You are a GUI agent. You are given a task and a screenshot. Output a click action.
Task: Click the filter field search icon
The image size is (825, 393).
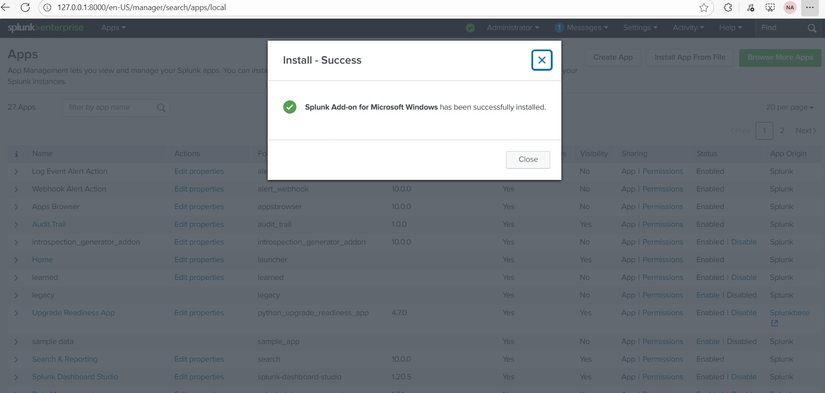pos(161,108)
